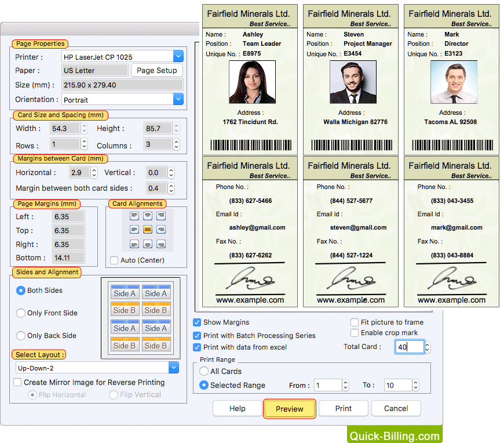Click the Bottom page margin field
Viewport: 504px width, 443px height.
point(68,257)
